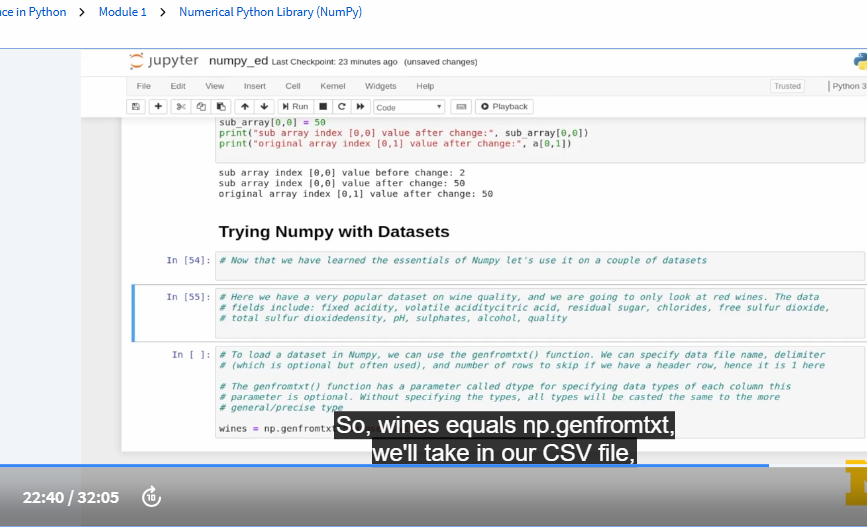Open the File menu
Screen dimensions: 867x528
144,86
